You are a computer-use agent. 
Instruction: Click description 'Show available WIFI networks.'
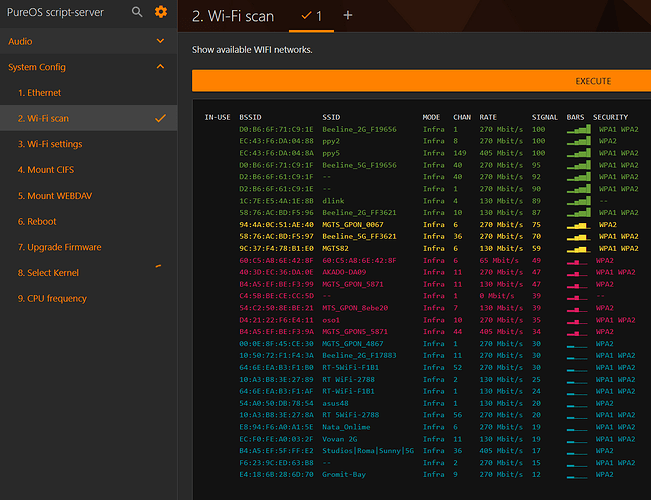pos(252,50)
